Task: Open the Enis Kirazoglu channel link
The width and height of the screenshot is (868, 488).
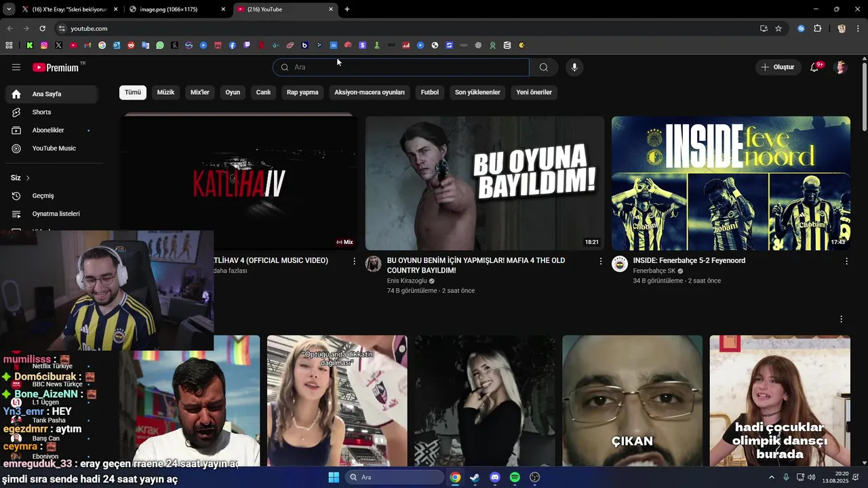Action: coord(407,281)
